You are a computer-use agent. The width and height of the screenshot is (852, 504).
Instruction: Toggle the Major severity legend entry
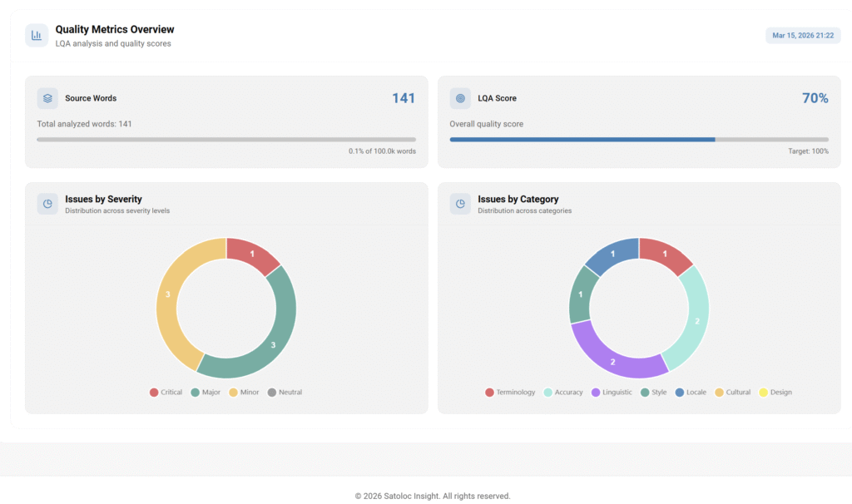pyautogui.click(x=206, y=393)
